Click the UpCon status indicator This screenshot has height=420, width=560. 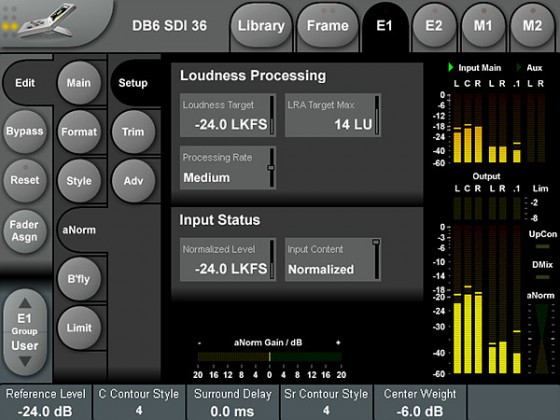tap(542, 246)
